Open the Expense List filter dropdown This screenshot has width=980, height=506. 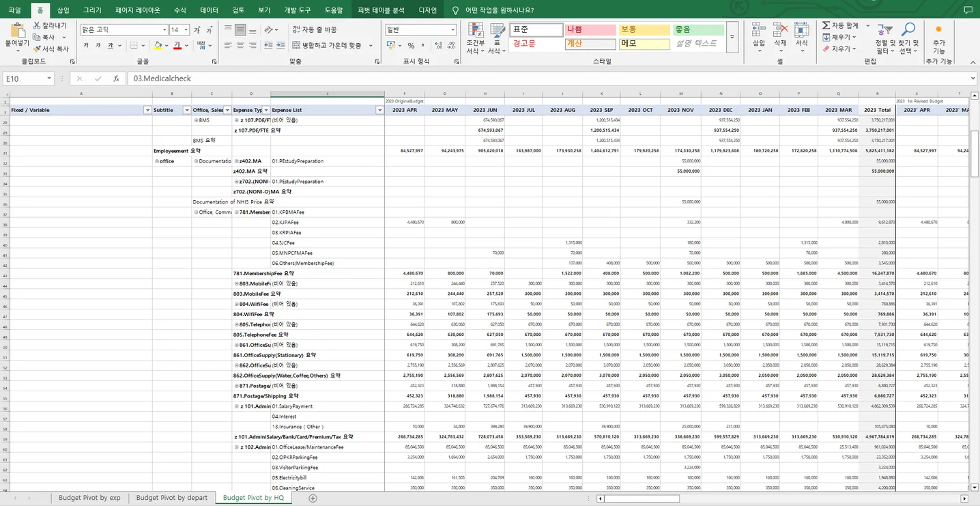(x=379, y=110)
